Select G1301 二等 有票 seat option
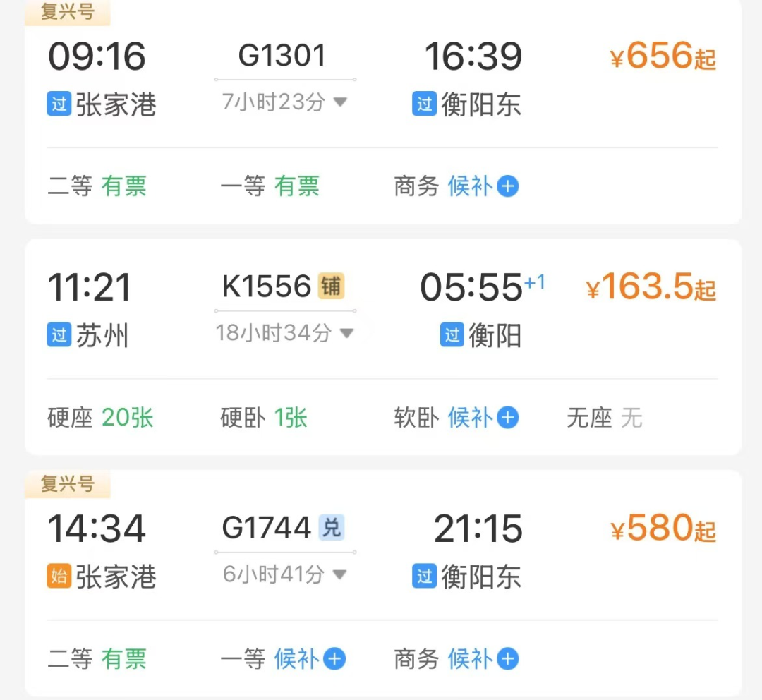Image resolution: width=762 pixels, height=700 pixels. 97,187
